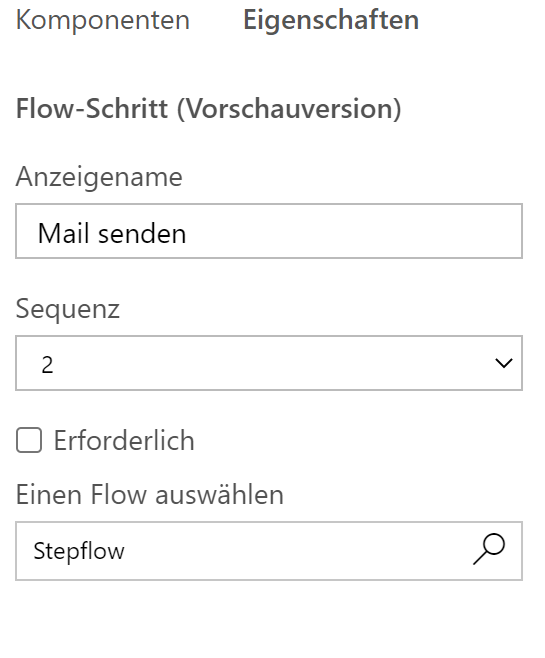Click the Anzeigename field label
Image resolution: width=545 pixels, height=658 pixels.
click(99, 177)
